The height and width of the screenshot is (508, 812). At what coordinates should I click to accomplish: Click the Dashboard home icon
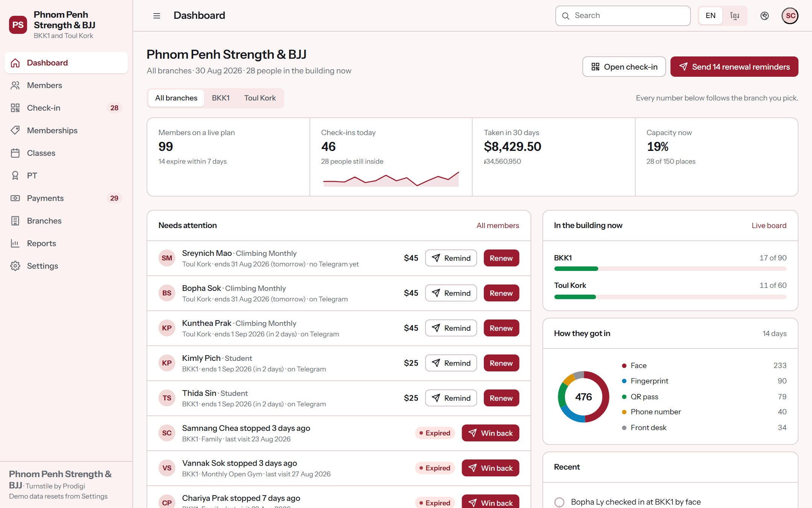pos(15,63)
